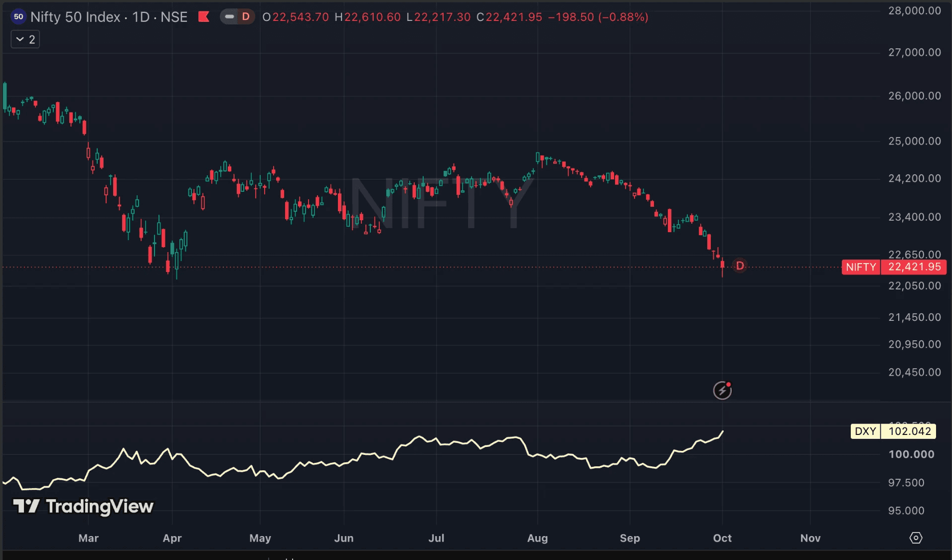The width and height of the screenshot is (952, 560).
Task: Open the Nifty 50 Index symbol title
Action: 109,17
